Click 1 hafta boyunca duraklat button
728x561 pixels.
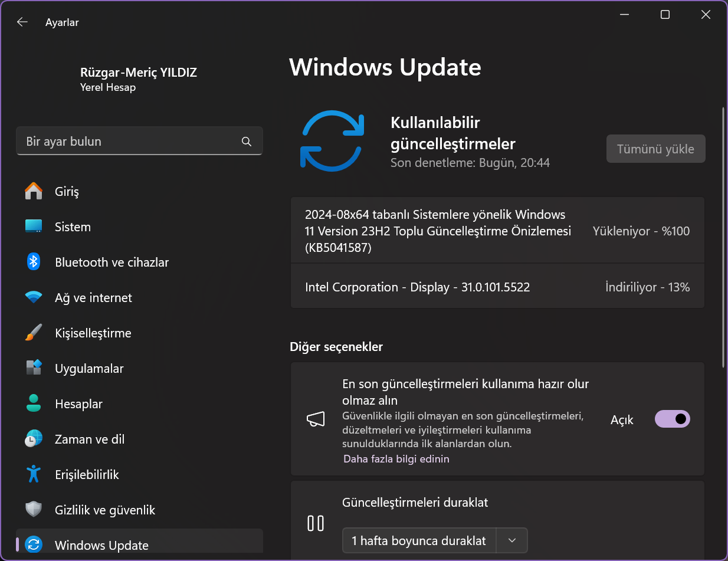(419, 540)
